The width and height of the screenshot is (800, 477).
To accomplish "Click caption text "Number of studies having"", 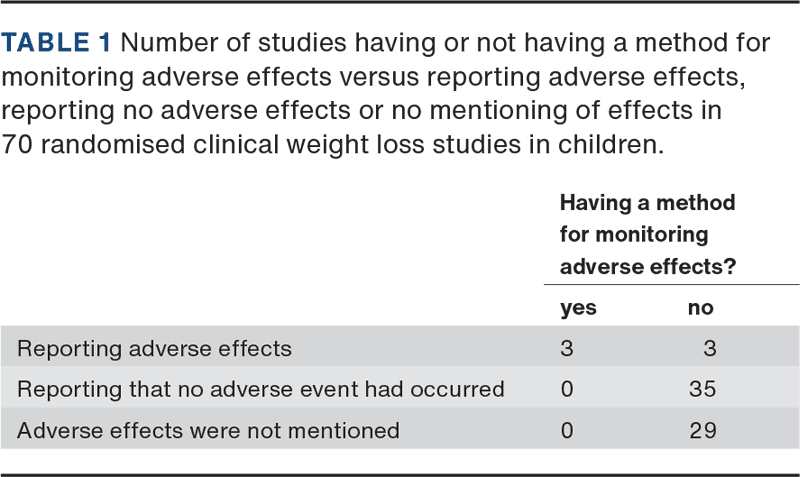I will pos(250,44).
